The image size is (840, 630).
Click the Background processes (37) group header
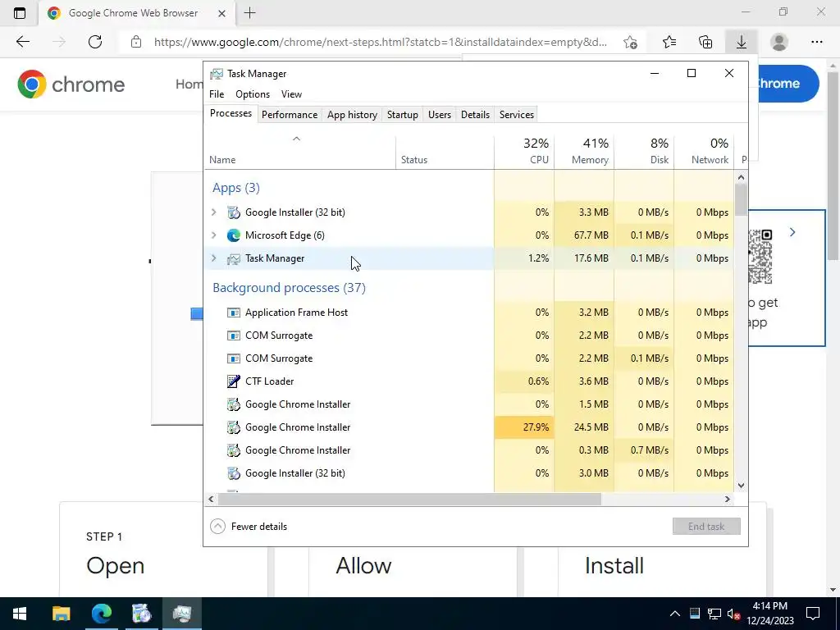tap(290, 288)
